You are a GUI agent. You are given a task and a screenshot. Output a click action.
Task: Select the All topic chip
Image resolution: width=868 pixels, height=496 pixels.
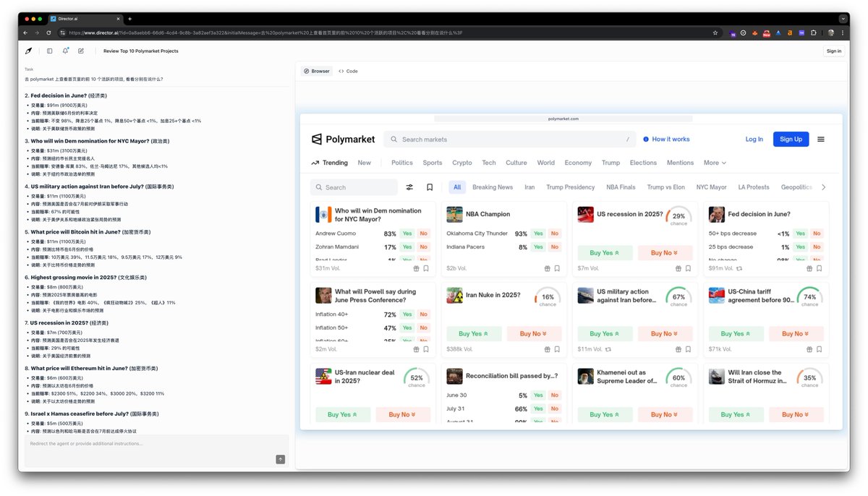(457, 187)
